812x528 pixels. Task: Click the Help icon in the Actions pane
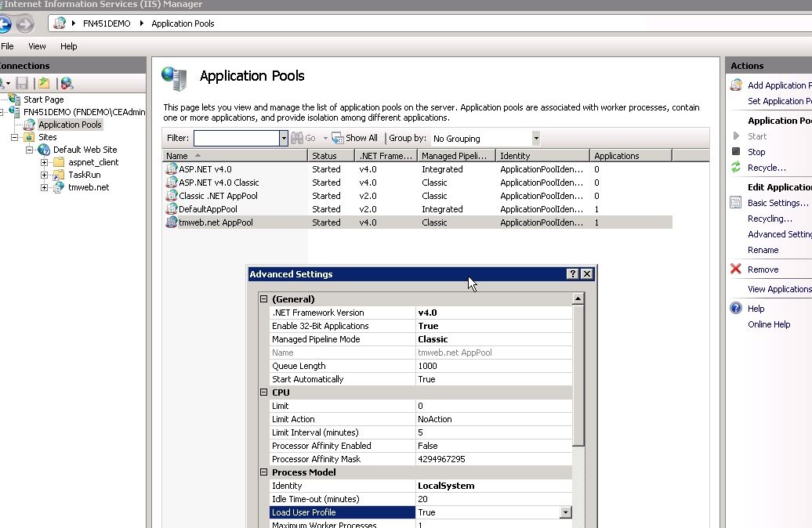tap(734, 308)
